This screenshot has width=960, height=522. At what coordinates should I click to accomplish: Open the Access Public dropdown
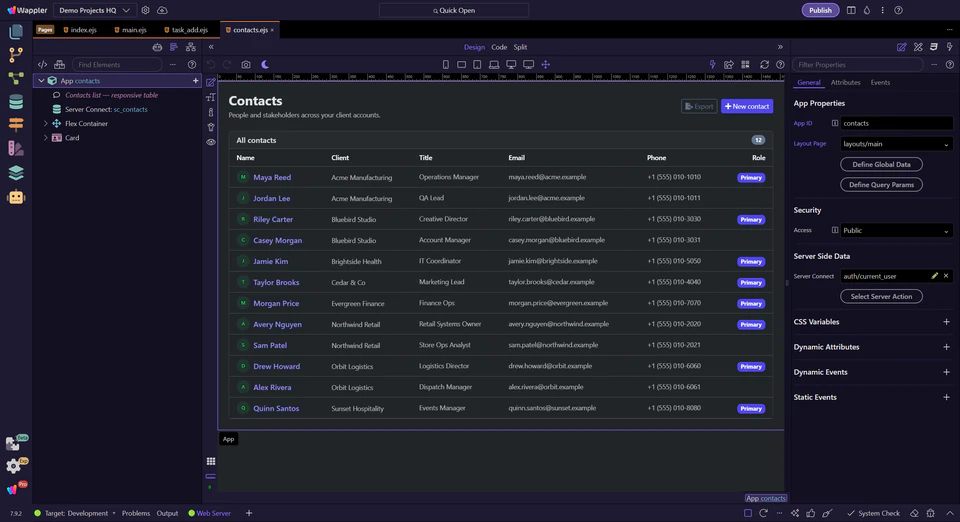[896, 230]
